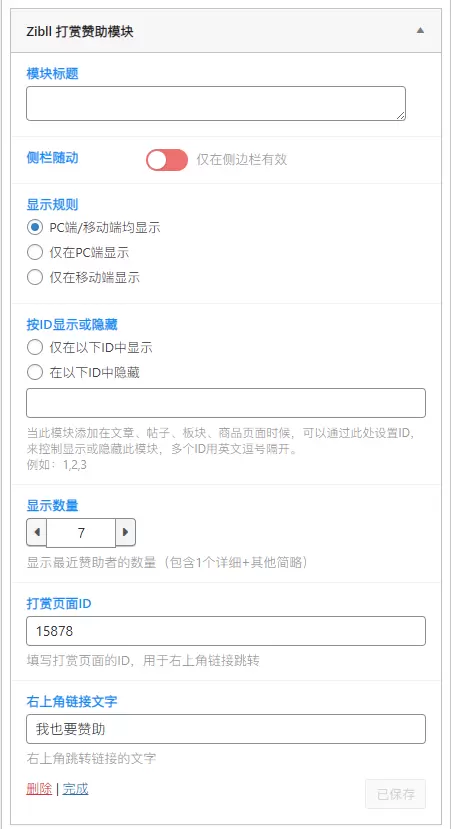Click the resize grip on 模块标题 textarea
451x829 pixels.
tap(401, 116)
